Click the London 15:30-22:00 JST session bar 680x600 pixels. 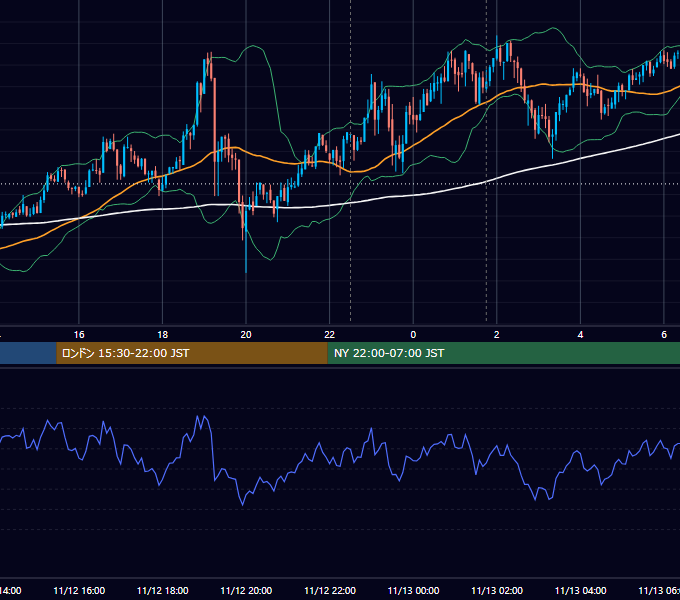(x=192, y=353)
